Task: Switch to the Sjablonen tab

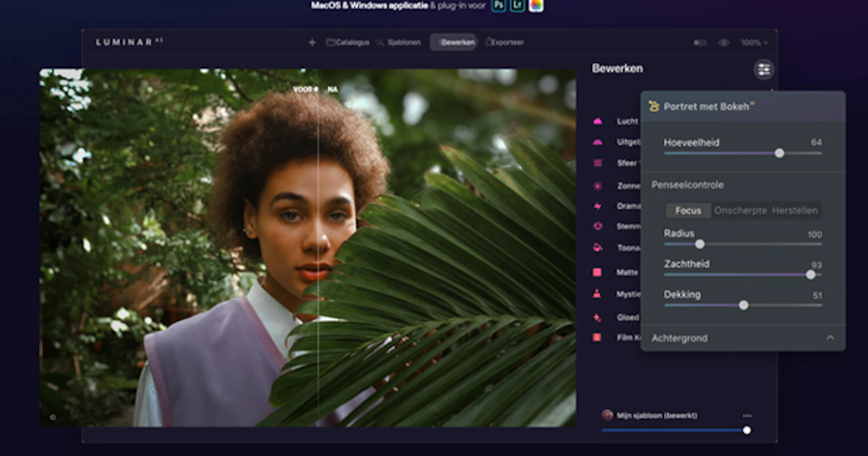Action: point(399,43)
